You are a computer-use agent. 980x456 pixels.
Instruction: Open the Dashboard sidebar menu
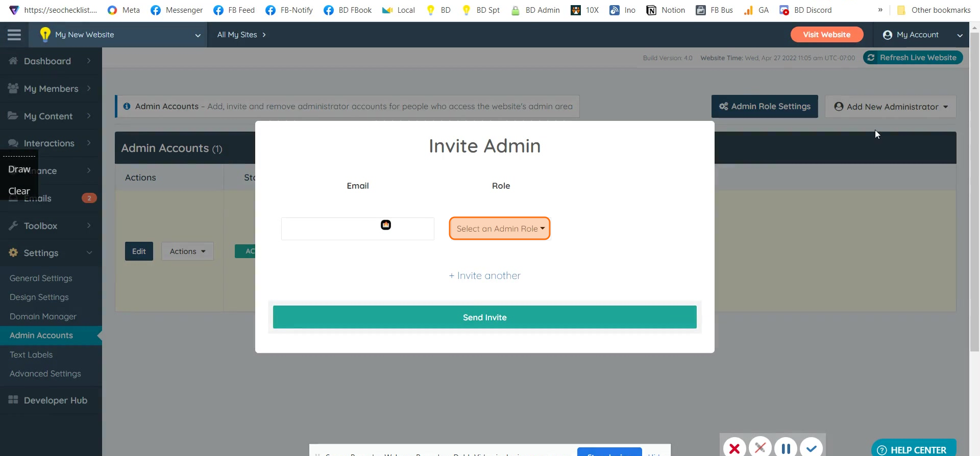pos(51,61)
